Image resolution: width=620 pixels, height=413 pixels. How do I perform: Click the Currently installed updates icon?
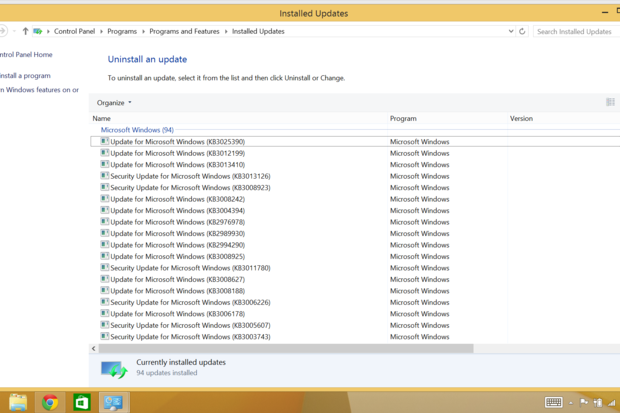(x=114, y=369)
